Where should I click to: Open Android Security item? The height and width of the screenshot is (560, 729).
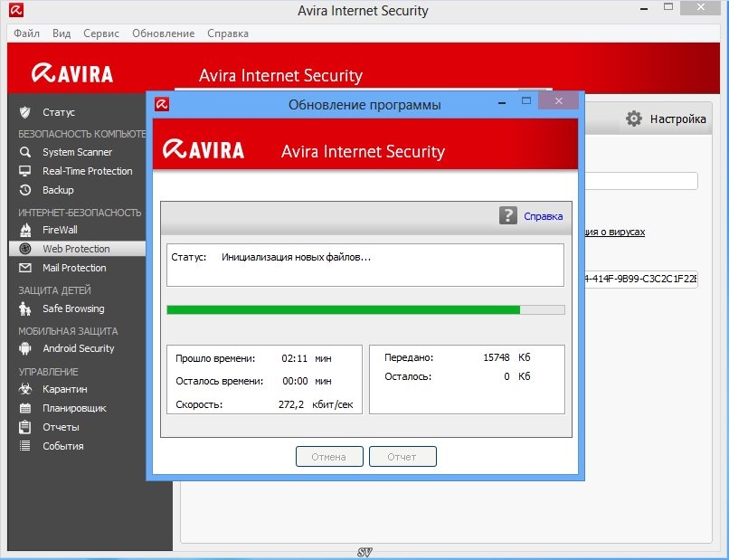coord(79,348)
